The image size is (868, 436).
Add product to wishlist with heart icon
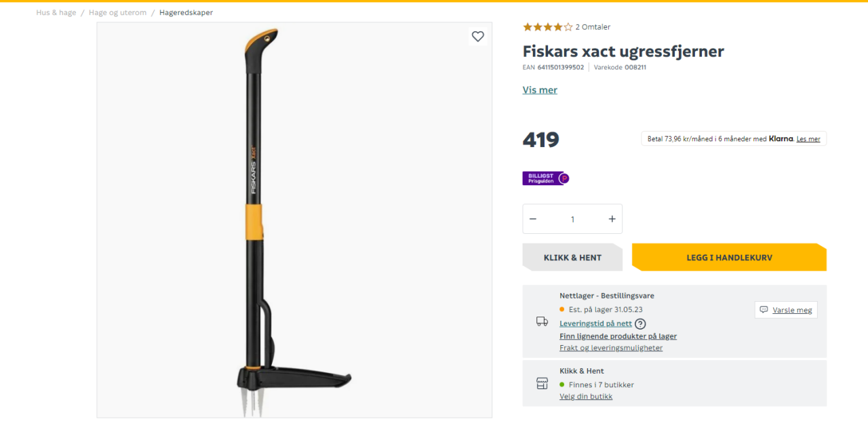click(x=478, y=37)
